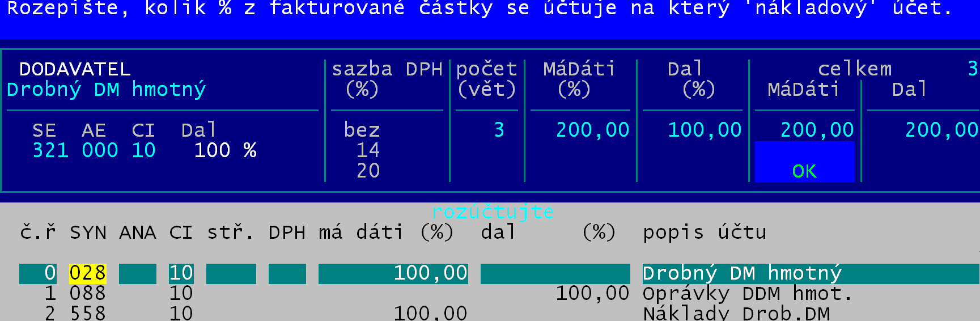
Task: Click AE value 000
Action: pyautogui.click(x=100, y=151)
